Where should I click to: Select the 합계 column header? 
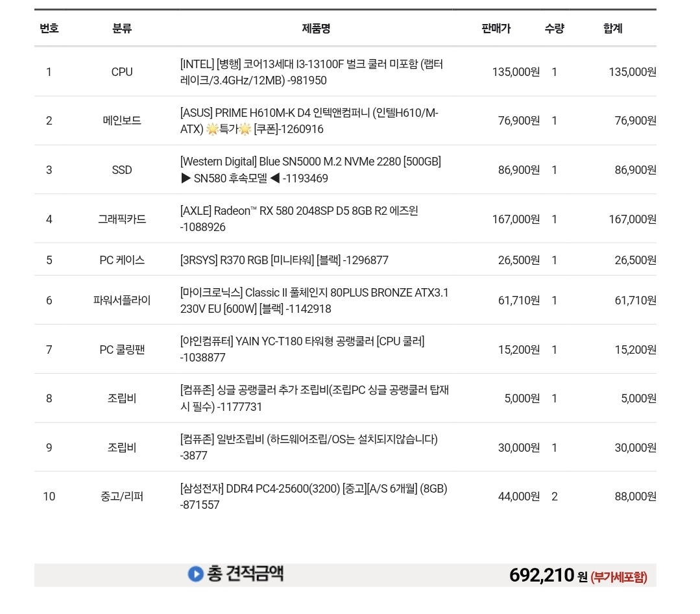coord(613,29)
